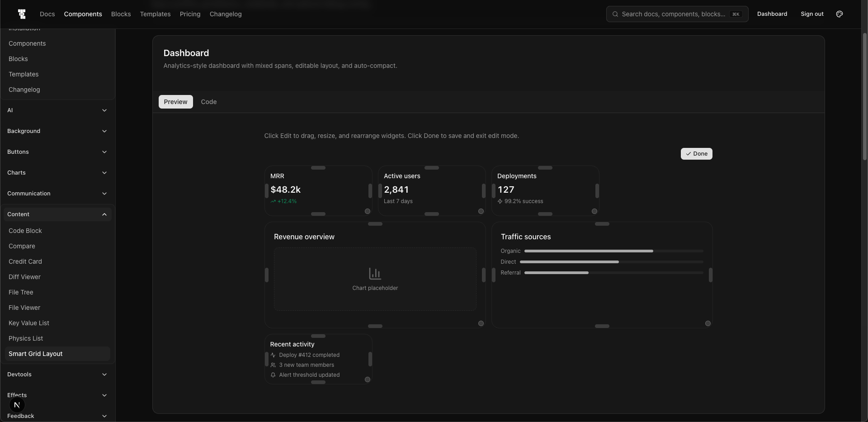Click the Recent activity corner resize dot
Screen dimensions: 868x422
[x=368, y=379]
